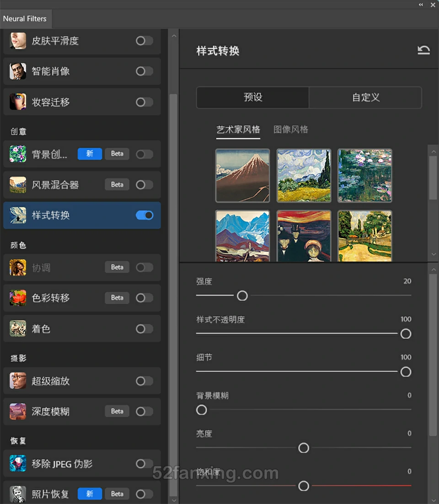Viewport: 439px width, 504px height.
Task: Choose the water lilies style thumbnail
Action: (365, 175)
